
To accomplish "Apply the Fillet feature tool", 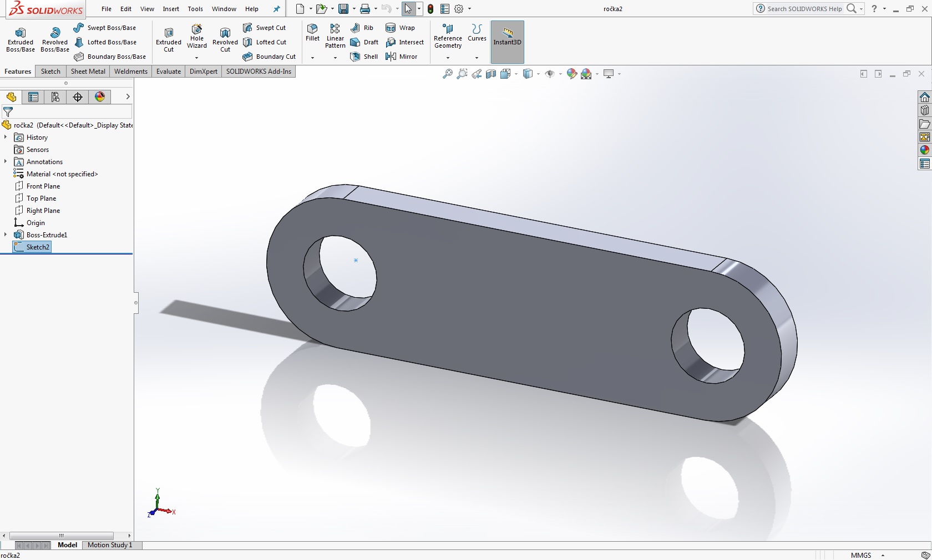I will pyautogui.click(x=312, y=32).
